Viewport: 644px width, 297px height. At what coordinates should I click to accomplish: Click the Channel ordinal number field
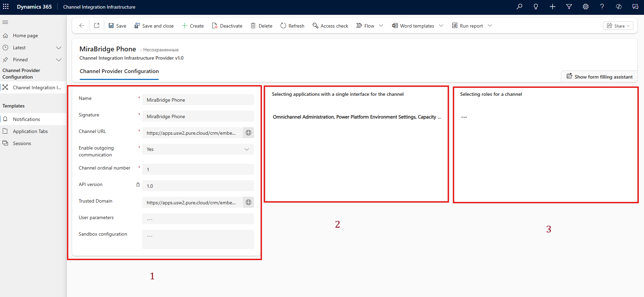[x=198, y=170]
